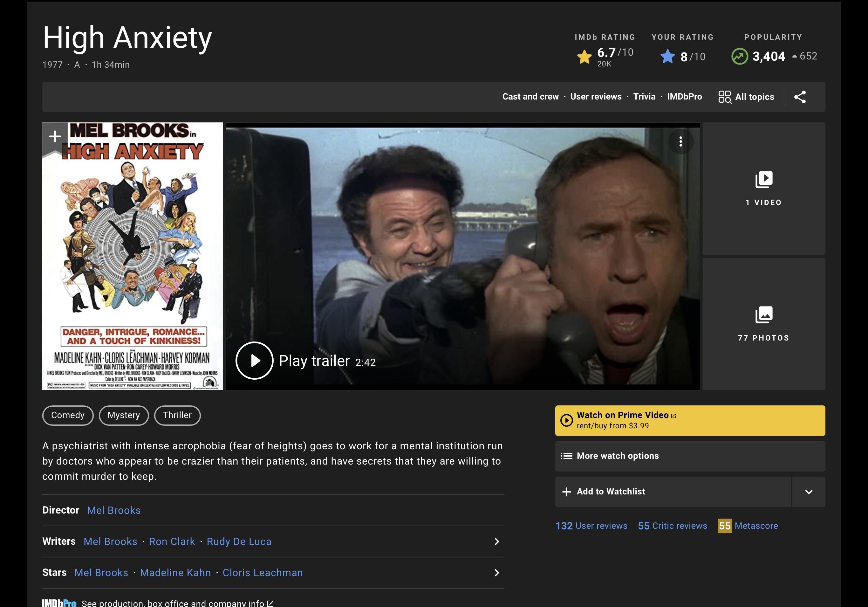Image resolution: width=868 pixels, height=607 pixels.
Task: Expand the Stars row chevron
Action: tap(497, 573)
